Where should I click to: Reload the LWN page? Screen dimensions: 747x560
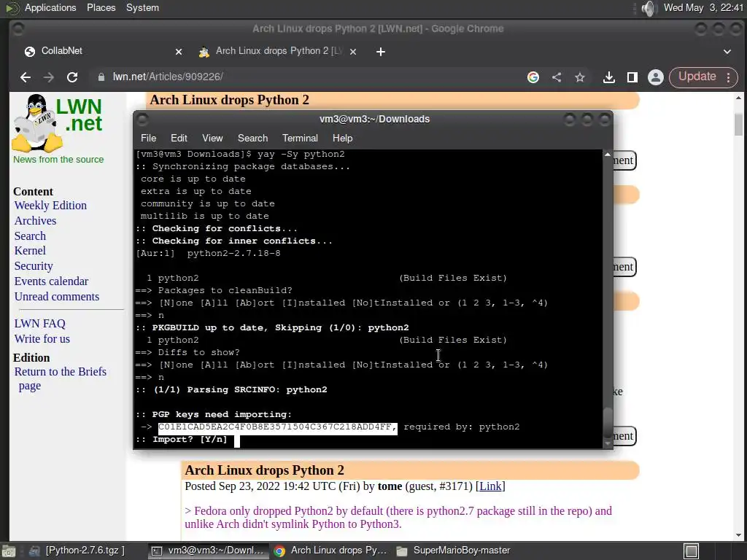coord(72,77)
